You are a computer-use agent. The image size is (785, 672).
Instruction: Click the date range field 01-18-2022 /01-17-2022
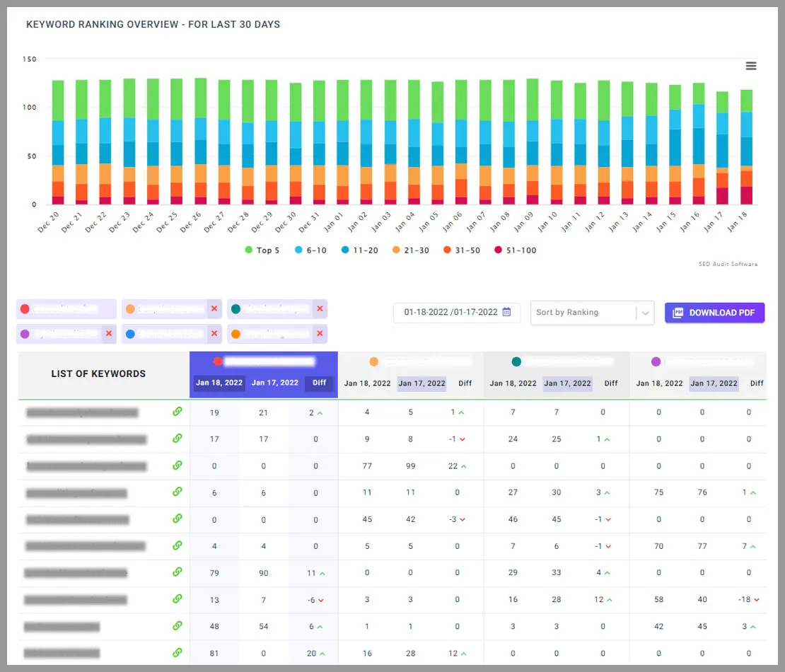click(x=457, y=313)
